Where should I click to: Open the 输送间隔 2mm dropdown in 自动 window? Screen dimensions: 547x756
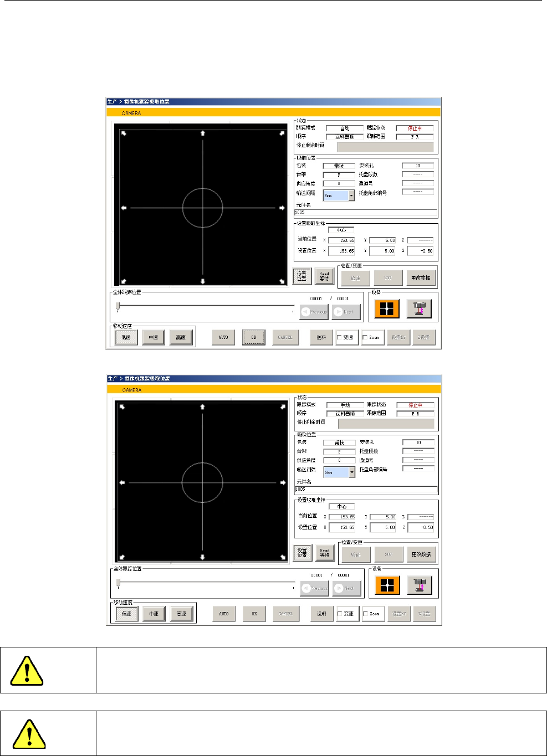[x=351, y=196]
